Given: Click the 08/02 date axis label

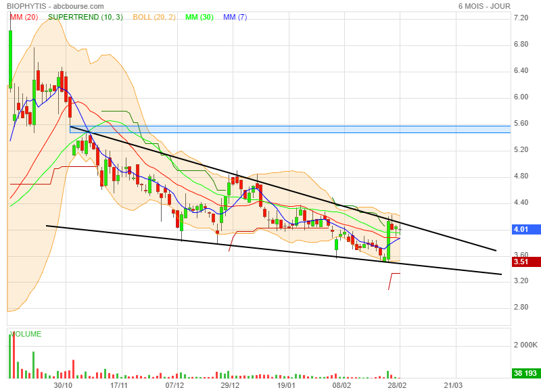Looking at the screenshot, I should [342, 385].
